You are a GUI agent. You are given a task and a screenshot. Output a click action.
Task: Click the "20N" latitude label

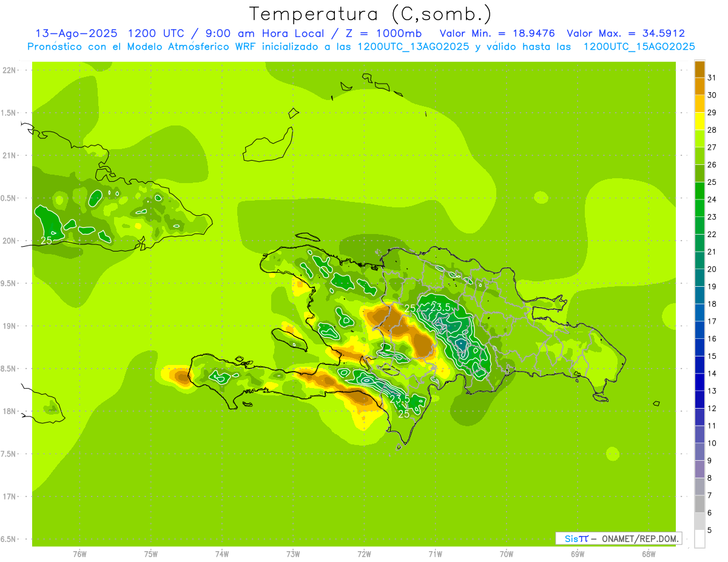(10, 241)
